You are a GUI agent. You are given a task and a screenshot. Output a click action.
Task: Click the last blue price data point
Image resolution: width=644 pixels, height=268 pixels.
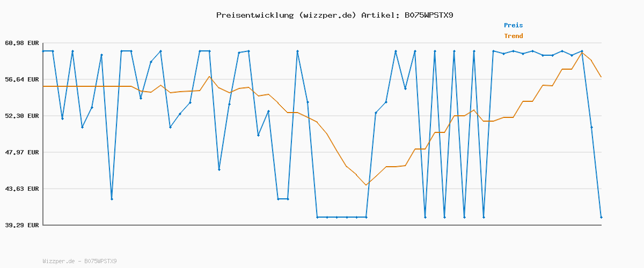601,217
